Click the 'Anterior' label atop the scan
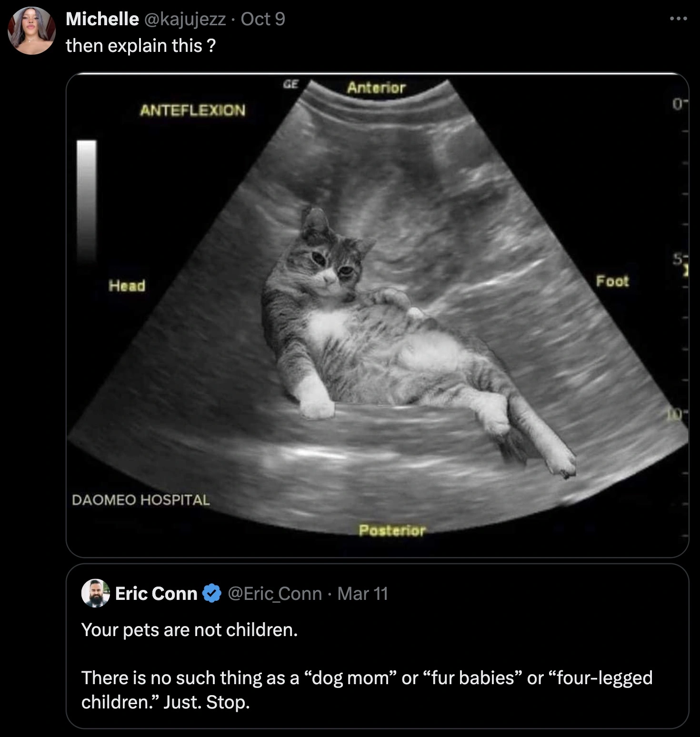 [377, 88]
